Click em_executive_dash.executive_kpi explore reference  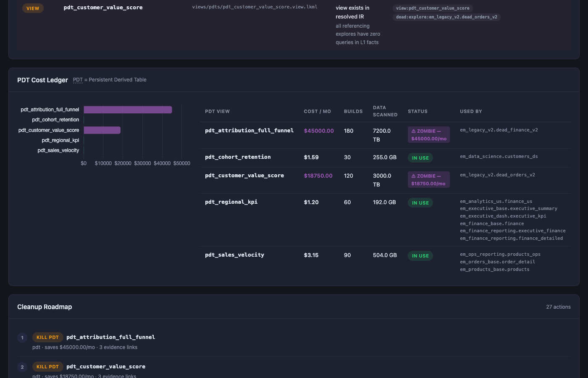click(x=503, y=216)
